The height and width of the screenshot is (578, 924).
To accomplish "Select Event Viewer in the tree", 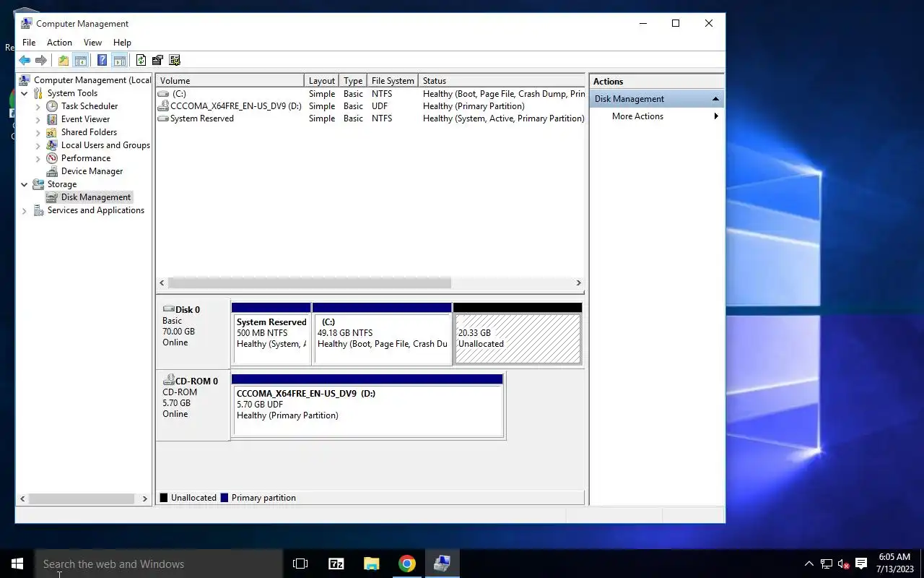I will (86, 119).
